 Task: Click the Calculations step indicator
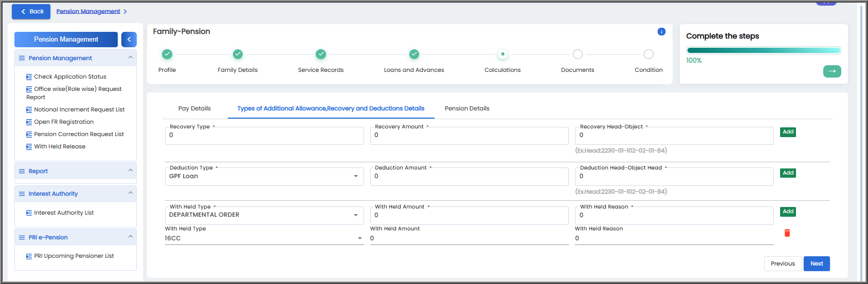502,54
